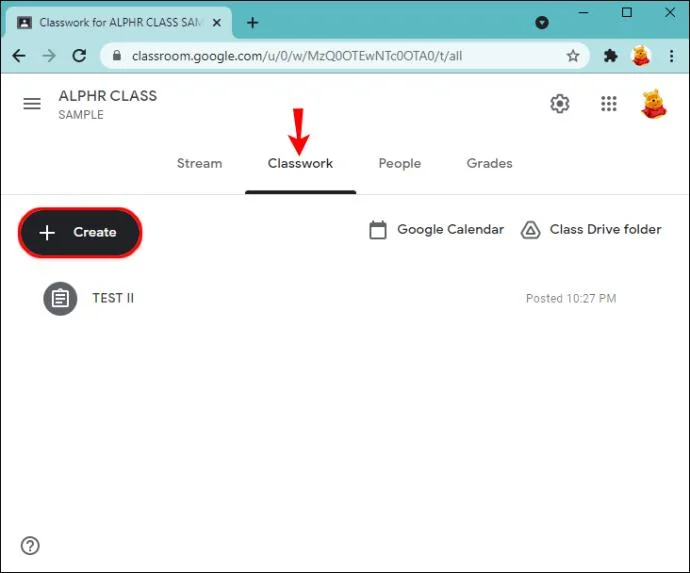Select the Classwork tab
The image size is (690, 573).
pyautogui.click(x=300, y=163)
